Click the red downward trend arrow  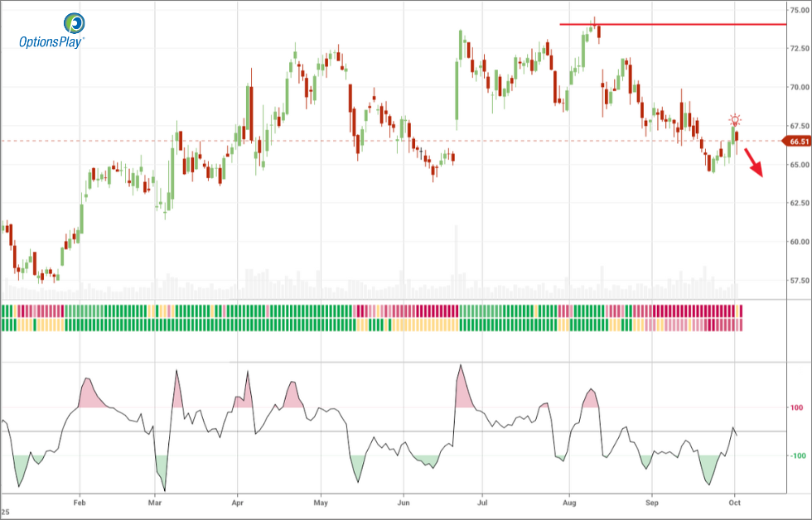[753, 162]
